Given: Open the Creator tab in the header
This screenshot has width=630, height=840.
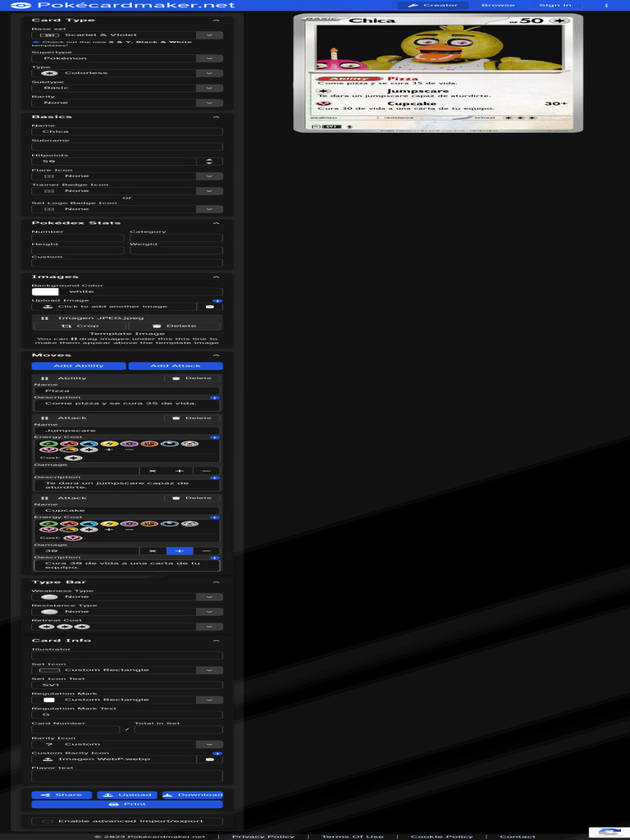Looking at the screenshot, I should tap(433, 6).
